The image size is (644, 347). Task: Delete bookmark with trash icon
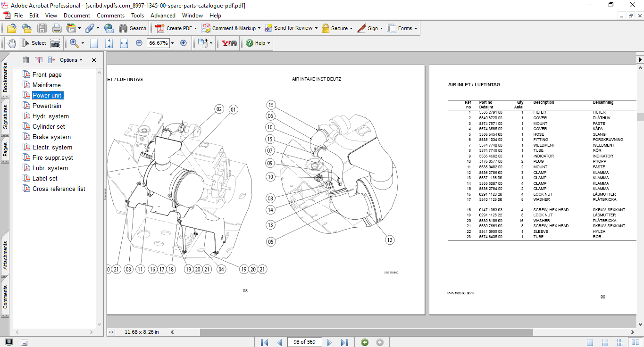[x=26, y=60]
